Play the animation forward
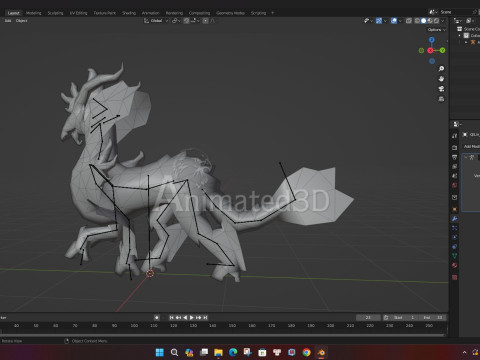 click(x=192, y=318)
